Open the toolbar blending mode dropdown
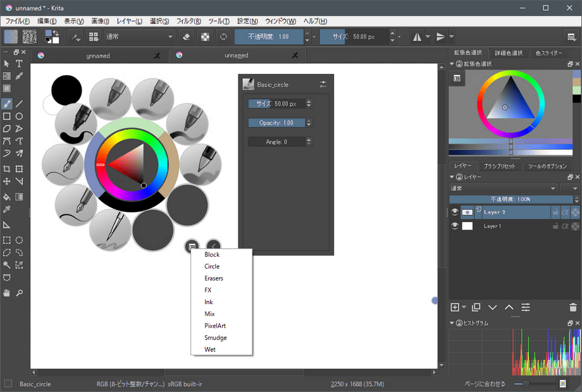 point(139,37)
